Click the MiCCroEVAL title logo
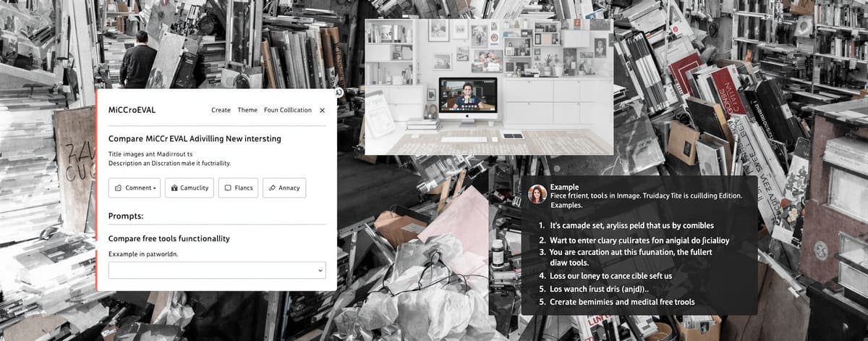This screenshot has width=868, height=341. (132, 110)
